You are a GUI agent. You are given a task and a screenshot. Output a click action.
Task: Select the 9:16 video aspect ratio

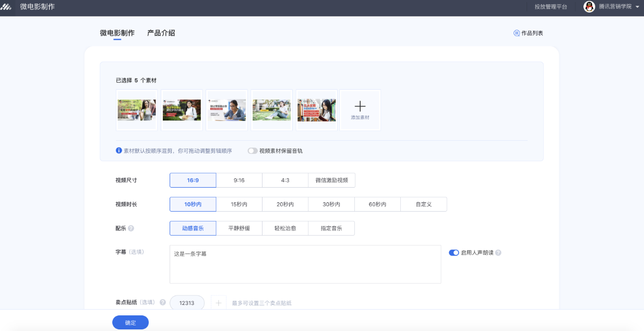tap(238, 180)
